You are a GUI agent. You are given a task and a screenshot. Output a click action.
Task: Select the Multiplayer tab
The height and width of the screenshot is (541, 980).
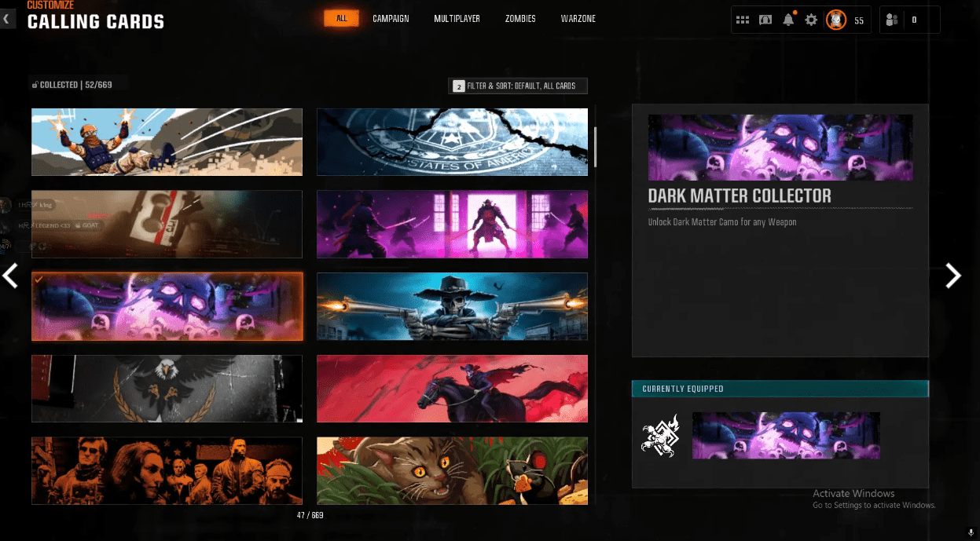click(x=457, y=18)
